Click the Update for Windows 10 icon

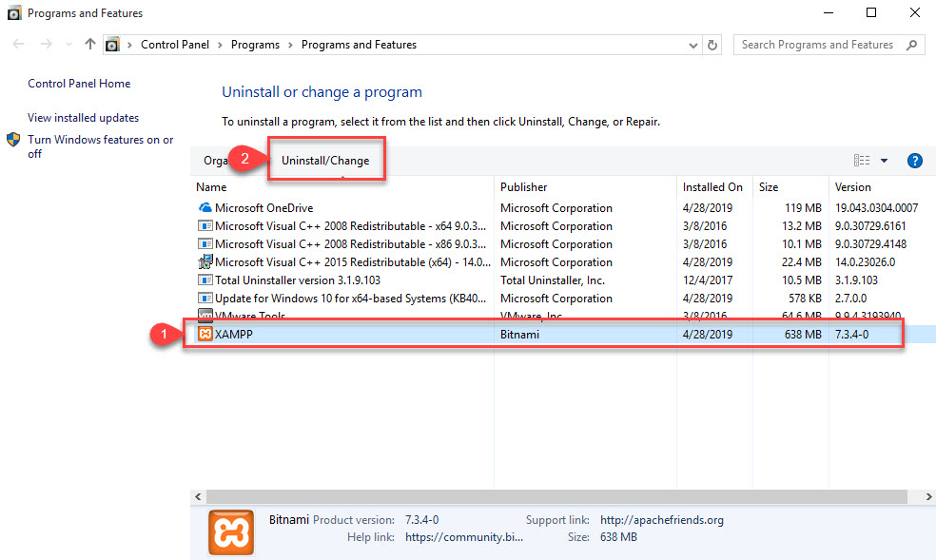tap(205, 298)
